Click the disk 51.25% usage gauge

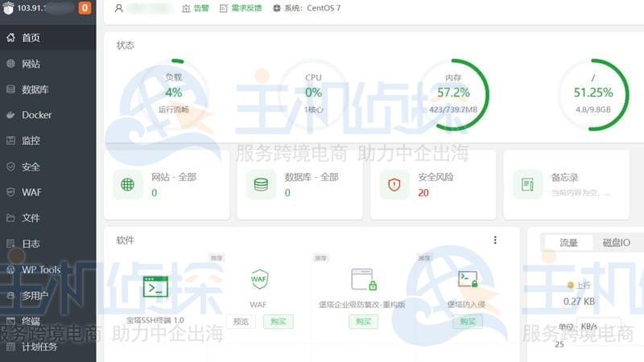click(x=593, y=94)
